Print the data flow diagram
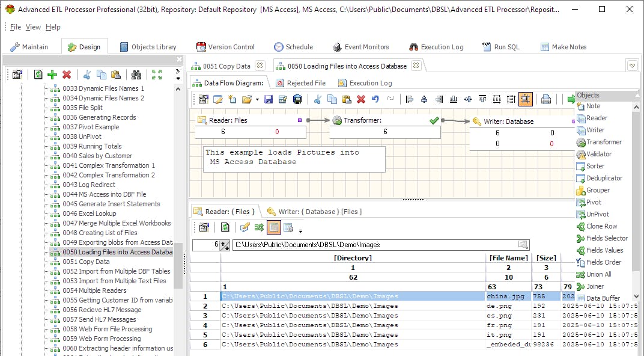644x356 pixels. click(546, 99)
